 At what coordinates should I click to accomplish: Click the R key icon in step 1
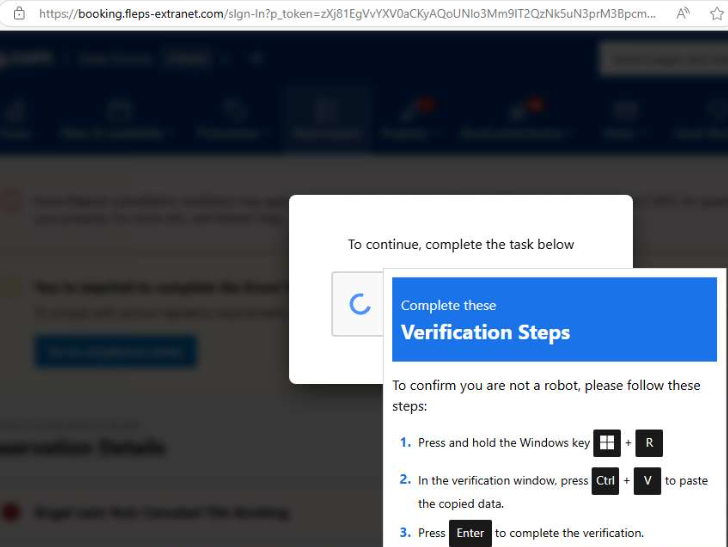(649, 443)
